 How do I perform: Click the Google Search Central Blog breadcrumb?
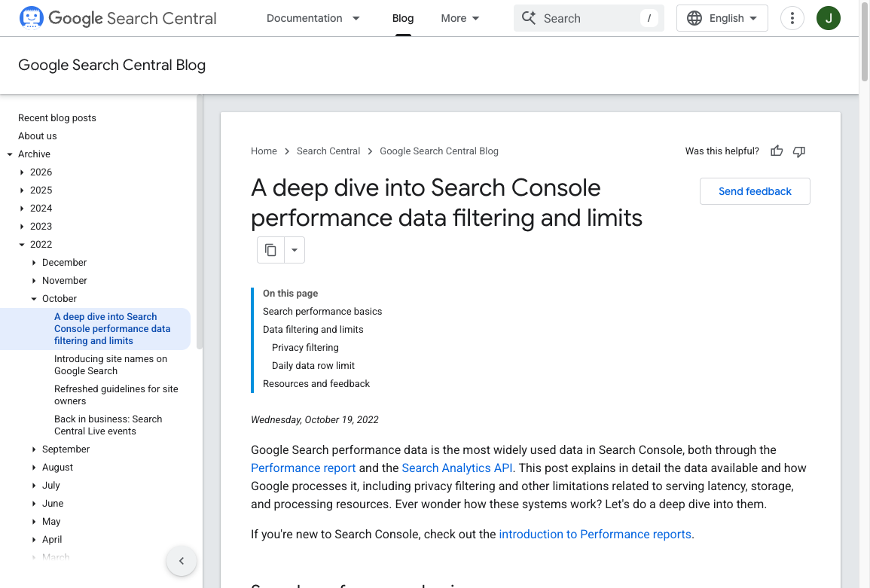pyautogui.click(x=439, y=151)
